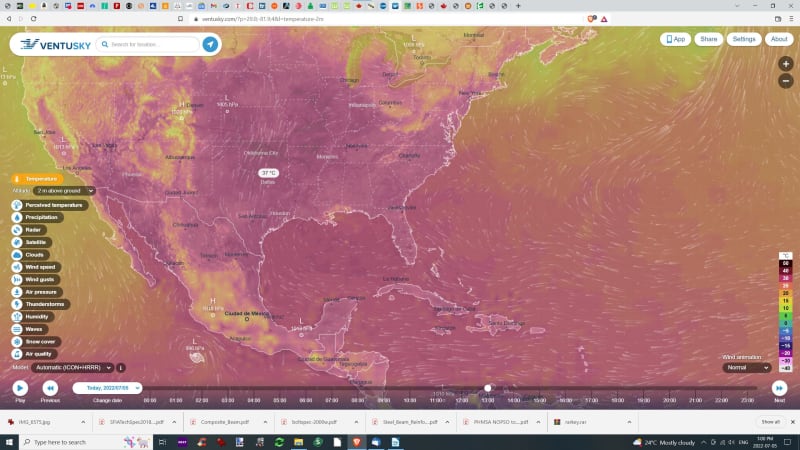Switch to Humidity layer
The image size is (800, 450).
click(33, 317)
